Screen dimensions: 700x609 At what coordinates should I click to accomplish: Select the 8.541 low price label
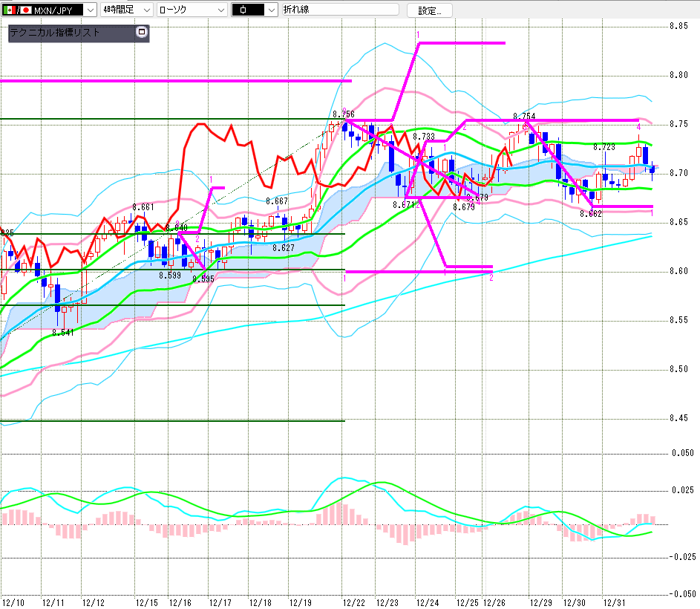(63, 333)
